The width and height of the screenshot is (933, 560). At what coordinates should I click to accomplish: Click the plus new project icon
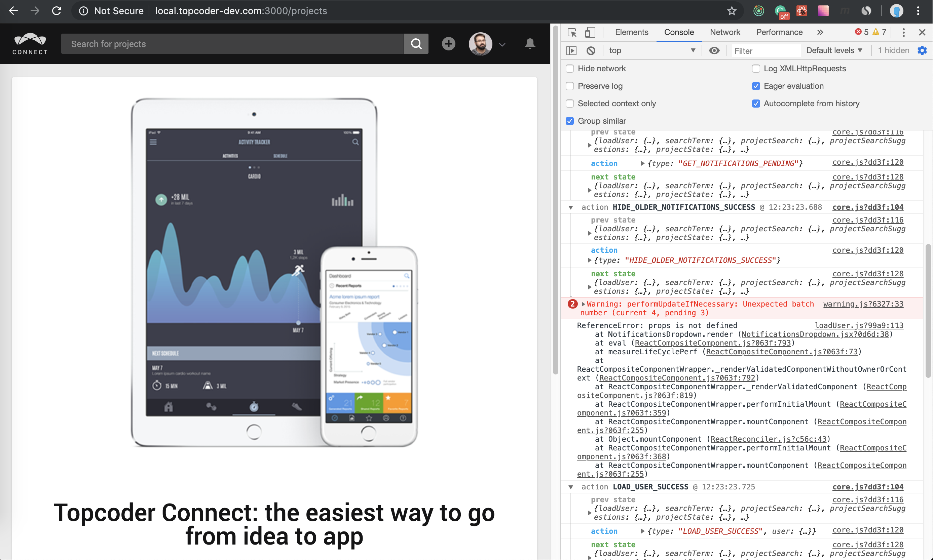click(x=449, y=44)
